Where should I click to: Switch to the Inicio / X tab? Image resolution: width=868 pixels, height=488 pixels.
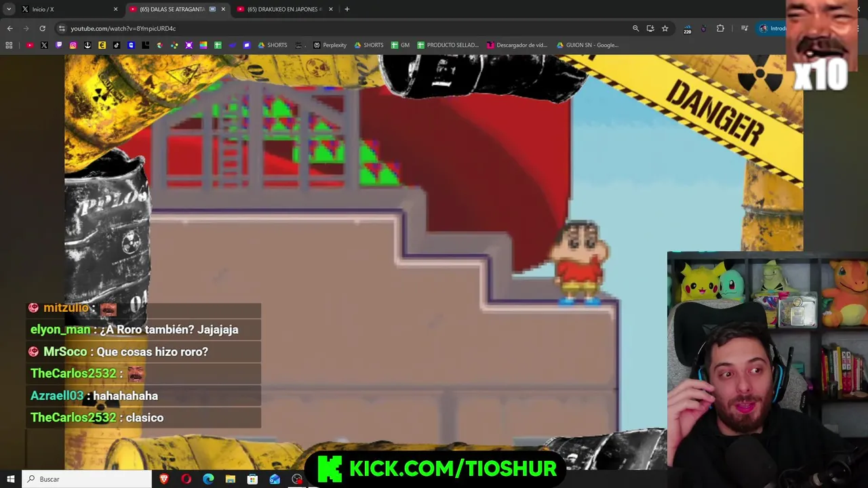pos(68,9)
